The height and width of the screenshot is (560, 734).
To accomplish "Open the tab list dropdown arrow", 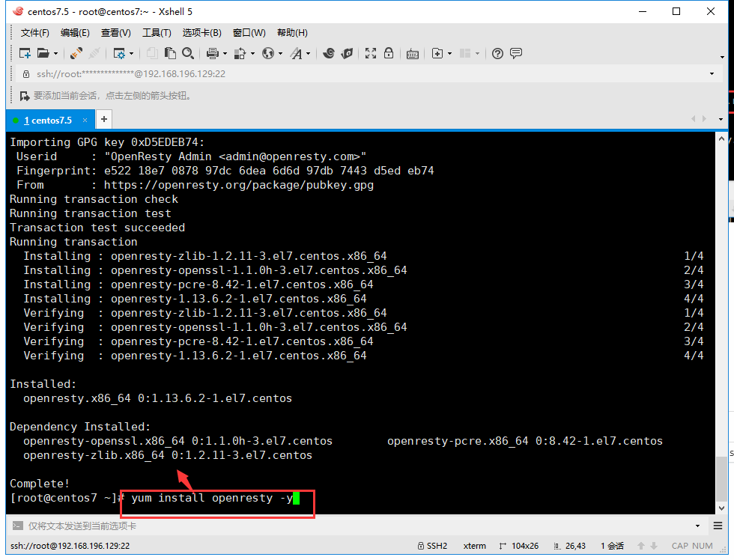I will click(721, 119).
